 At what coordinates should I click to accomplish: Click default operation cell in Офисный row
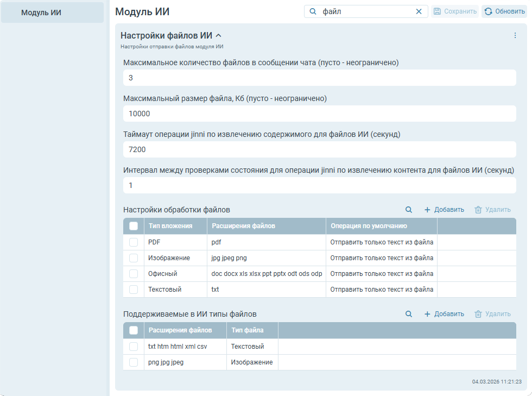tap(382, 274)
